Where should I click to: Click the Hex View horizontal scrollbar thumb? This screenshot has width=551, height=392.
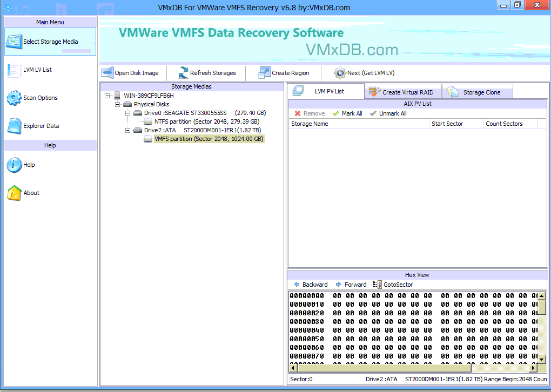[x=384, y=368]
